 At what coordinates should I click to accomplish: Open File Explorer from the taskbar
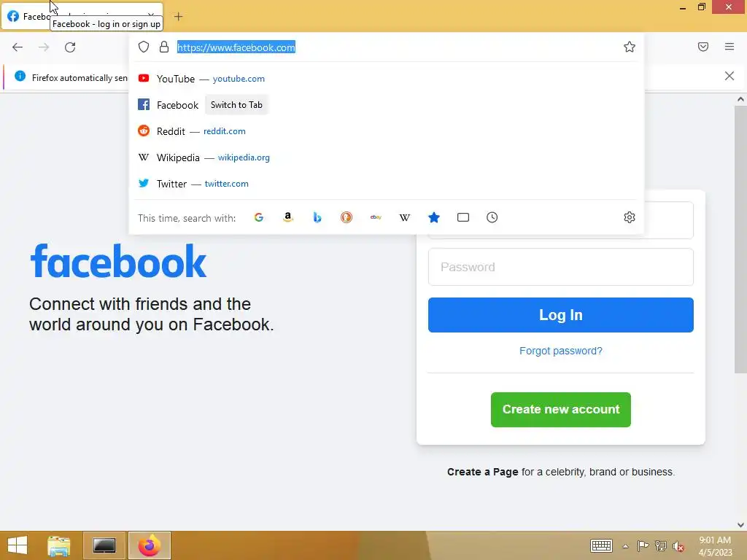59,545
